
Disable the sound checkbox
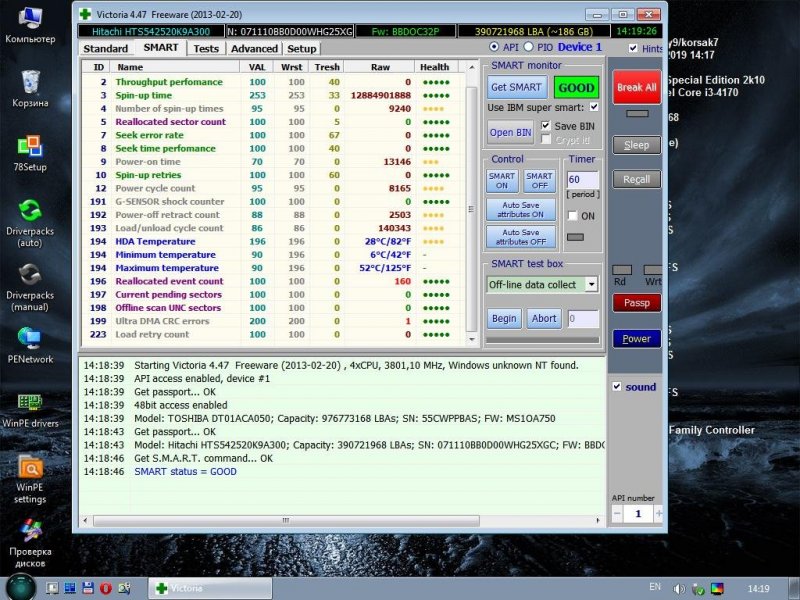(617, 387)
